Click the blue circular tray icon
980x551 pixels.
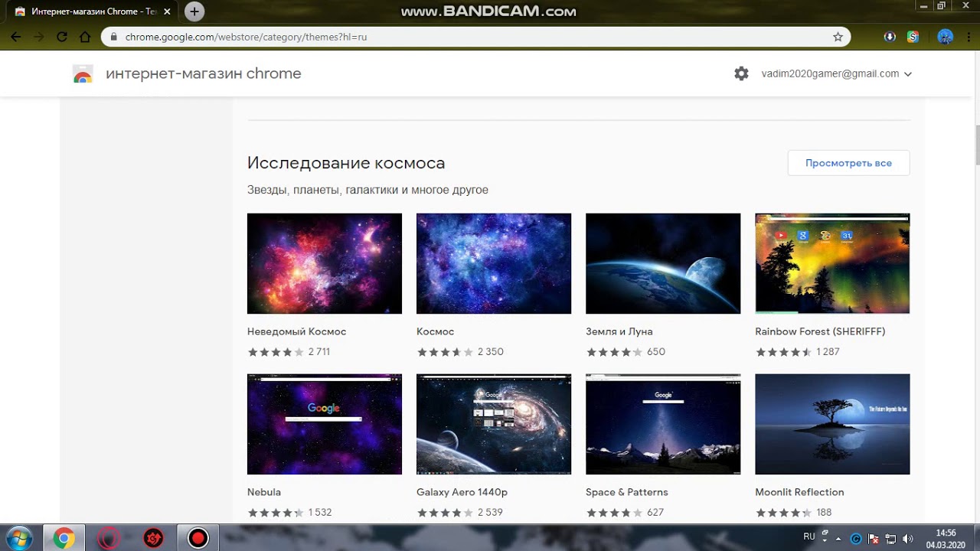pyautogui.click(x=857, y=539)
